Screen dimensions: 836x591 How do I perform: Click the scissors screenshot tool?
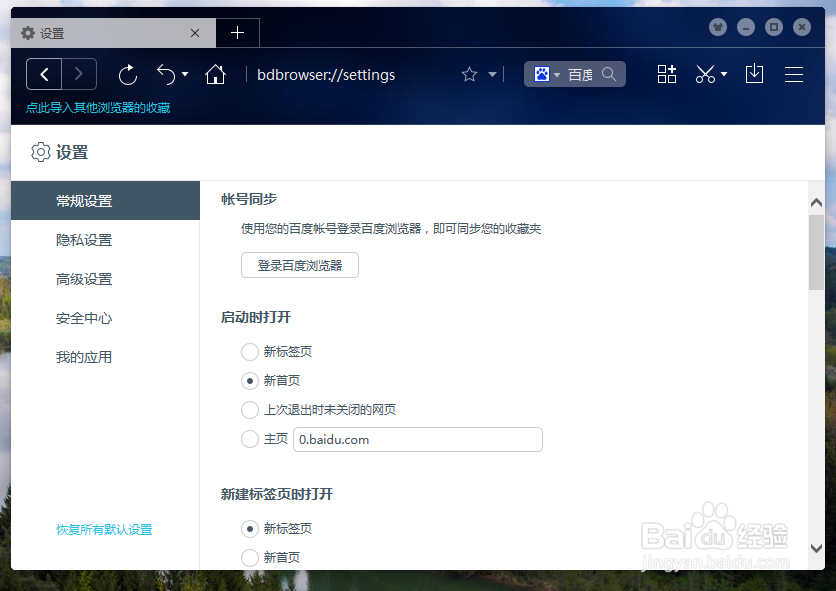coord(705,74)
